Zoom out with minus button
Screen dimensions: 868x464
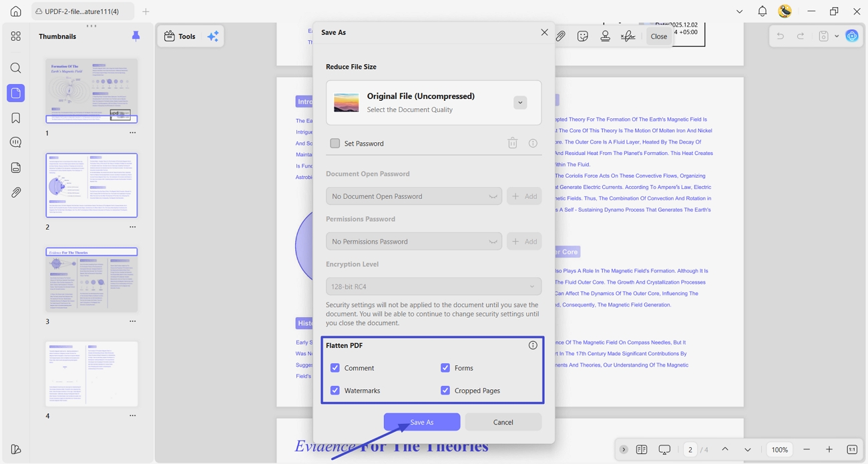(807, 449)
